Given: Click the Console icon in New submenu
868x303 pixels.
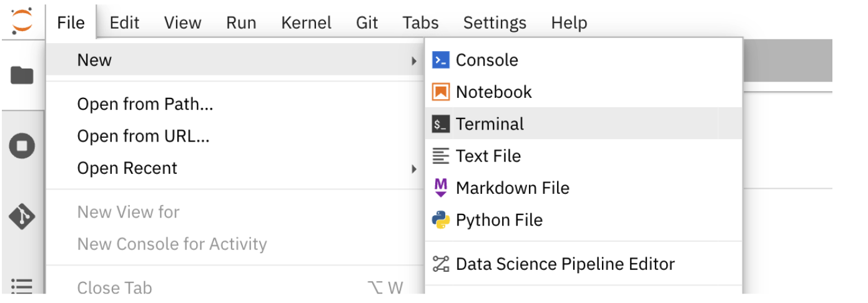Looking at the screenshot, I should [441, 60].
